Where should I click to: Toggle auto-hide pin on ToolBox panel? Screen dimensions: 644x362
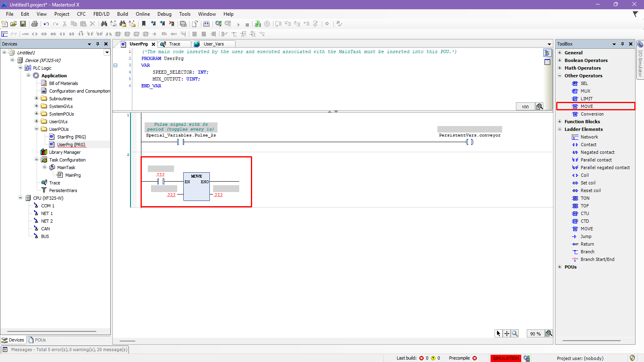(622, 44)
